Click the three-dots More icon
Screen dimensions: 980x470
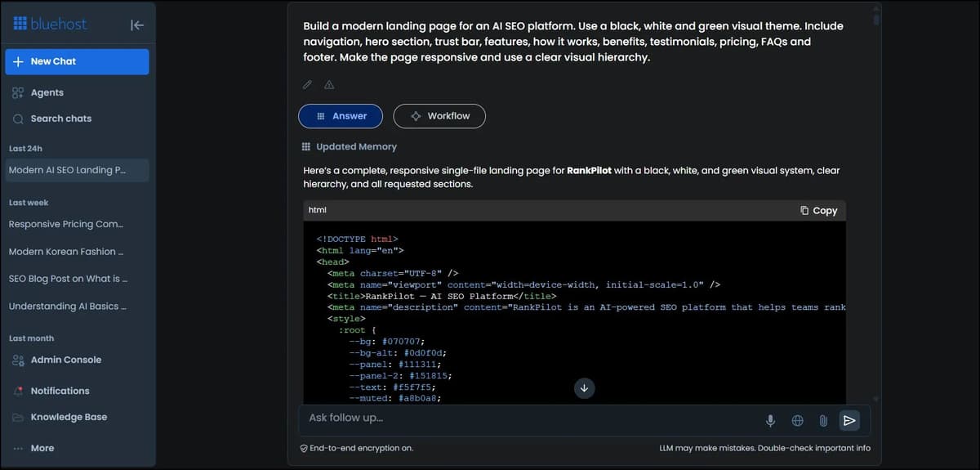click(18, 448)
